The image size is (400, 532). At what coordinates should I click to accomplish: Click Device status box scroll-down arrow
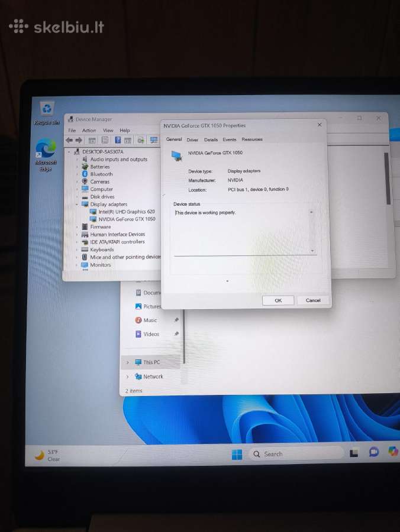point(312,251)
